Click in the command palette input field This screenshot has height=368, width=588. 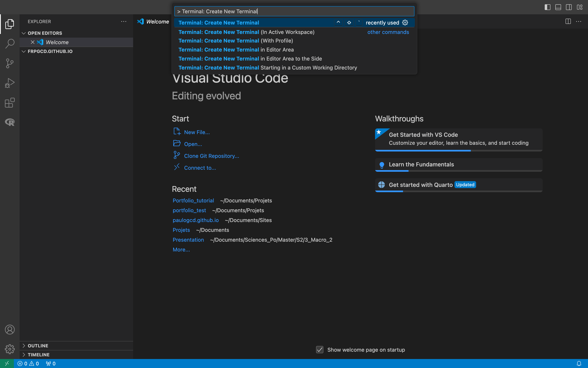294,11
